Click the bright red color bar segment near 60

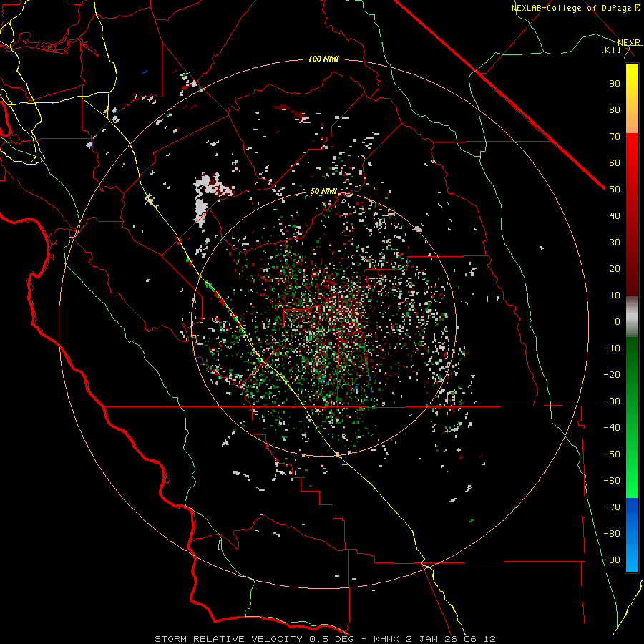[632, 160]
